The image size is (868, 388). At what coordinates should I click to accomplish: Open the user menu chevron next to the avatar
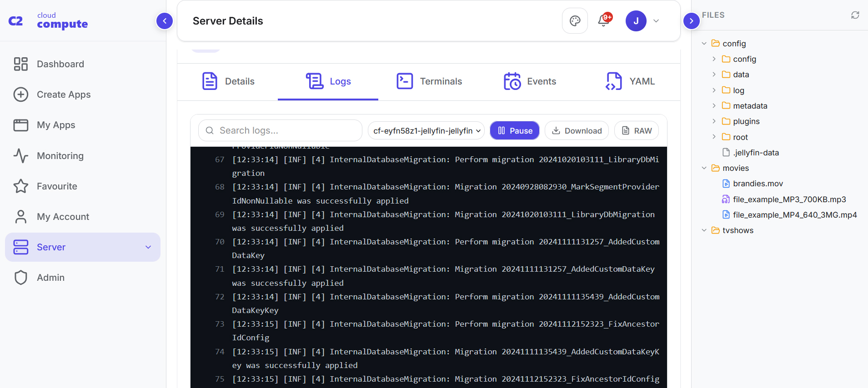656,21
